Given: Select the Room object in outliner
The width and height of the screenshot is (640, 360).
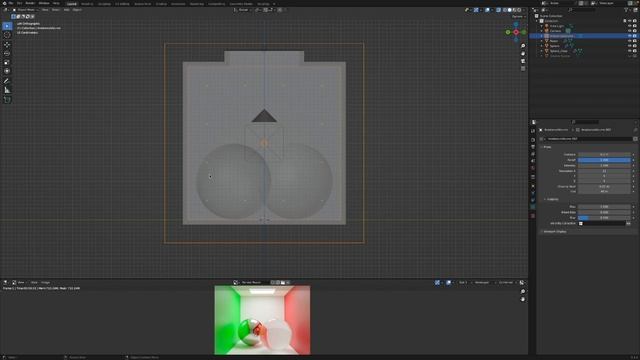Looking at the screenshot, I should click(553, 41).
